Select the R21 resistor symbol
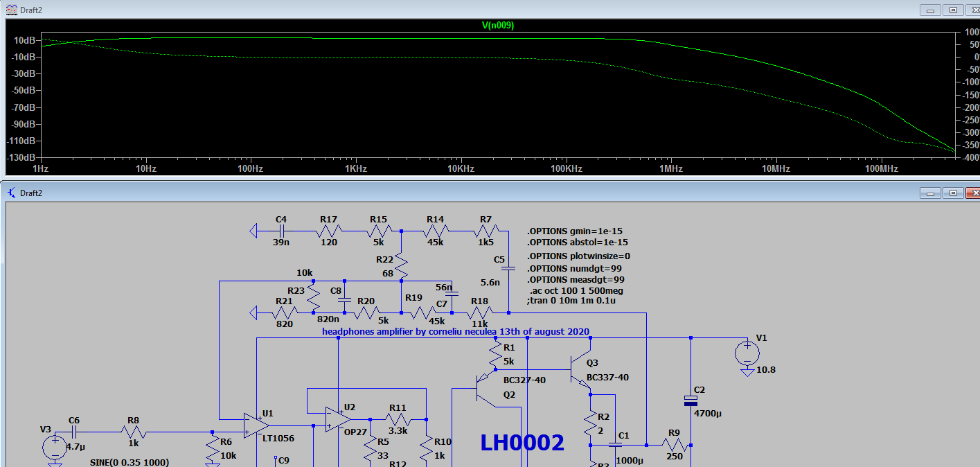Screen dimensions: 980x467 [x=284, y=313]
